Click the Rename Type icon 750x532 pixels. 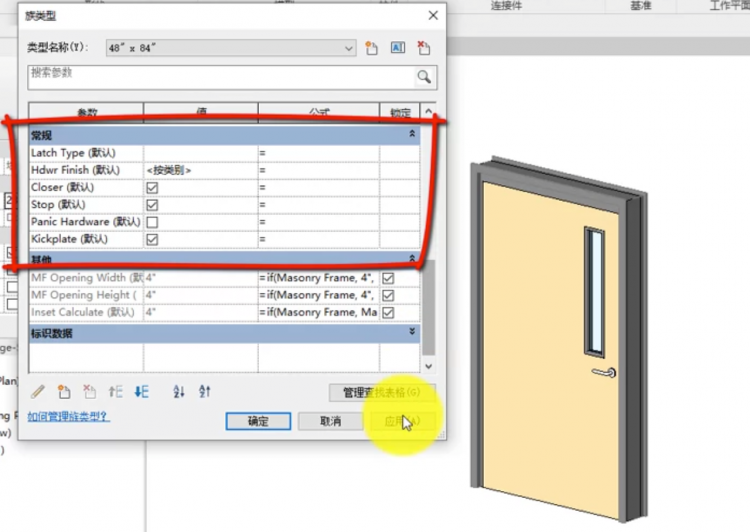tap(397, 47)
